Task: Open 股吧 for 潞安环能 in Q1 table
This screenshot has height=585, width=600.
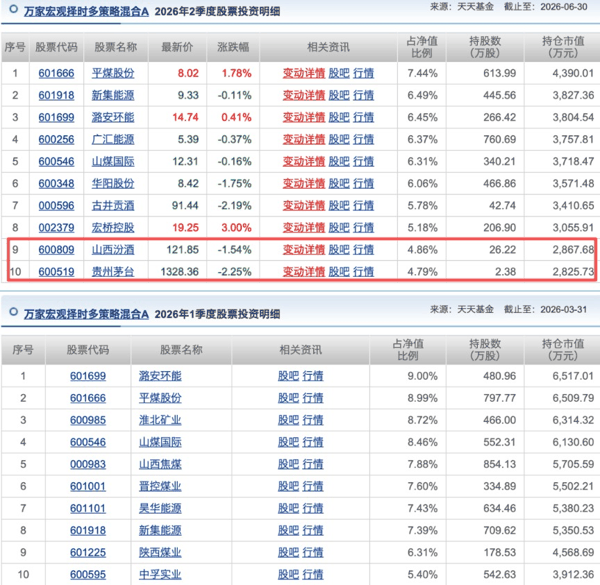Action: click(x=288, y=376)
